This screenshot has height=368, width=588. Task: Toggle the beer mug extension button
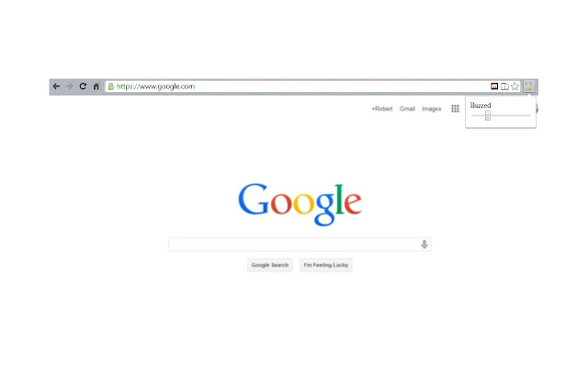pos(529,86)
